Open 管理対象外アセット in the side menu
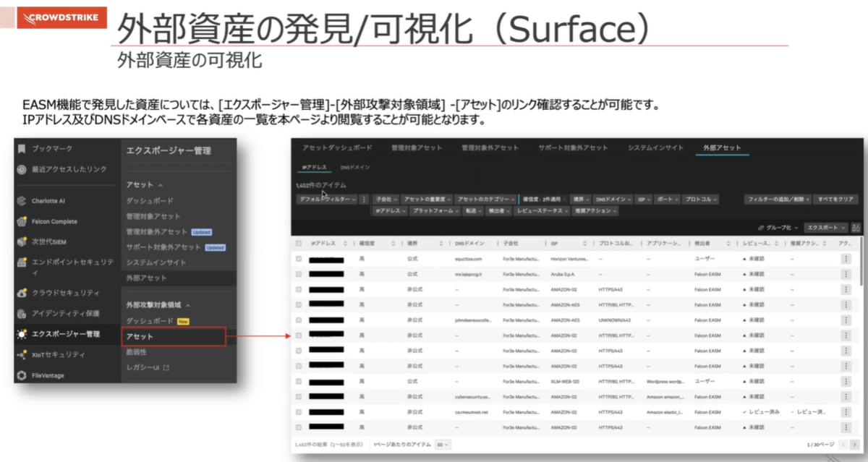The image size is (868, 462). pyautogui.click(x=157, y=232)
